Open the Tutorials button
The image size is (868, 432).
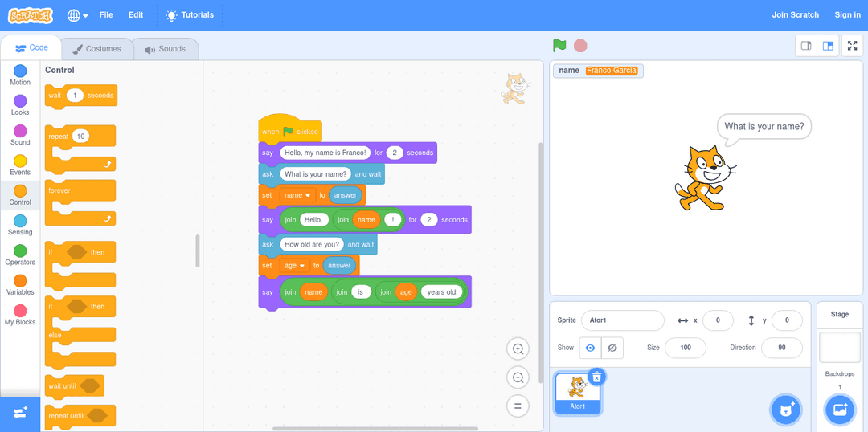click(x=190, y=15)
